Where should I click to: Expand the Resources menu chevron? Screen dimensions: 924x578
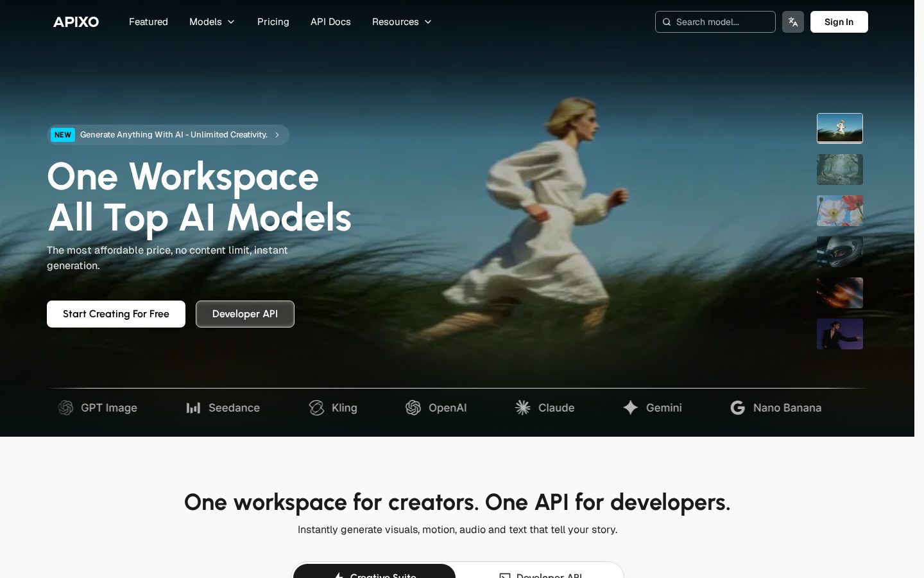click(x=428, y=22)
